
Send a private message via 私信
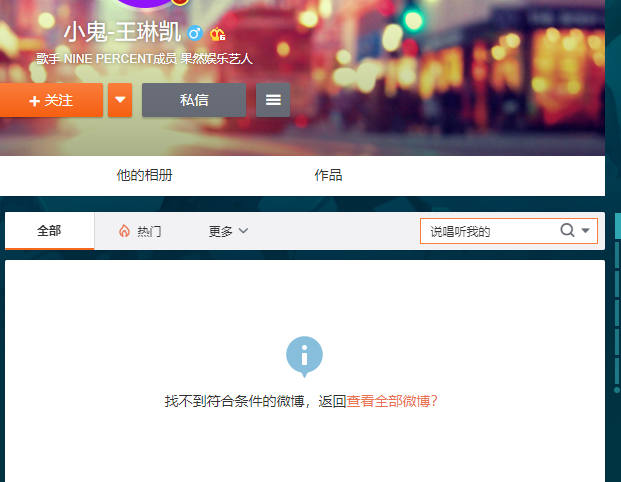pos(194,100)
